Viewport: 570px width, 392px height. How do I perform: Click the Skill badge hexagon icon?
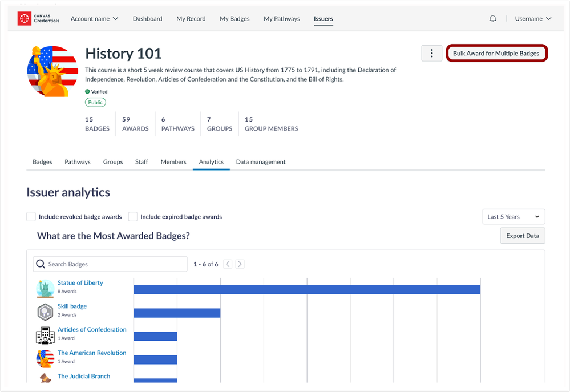(x=45, y=312)
